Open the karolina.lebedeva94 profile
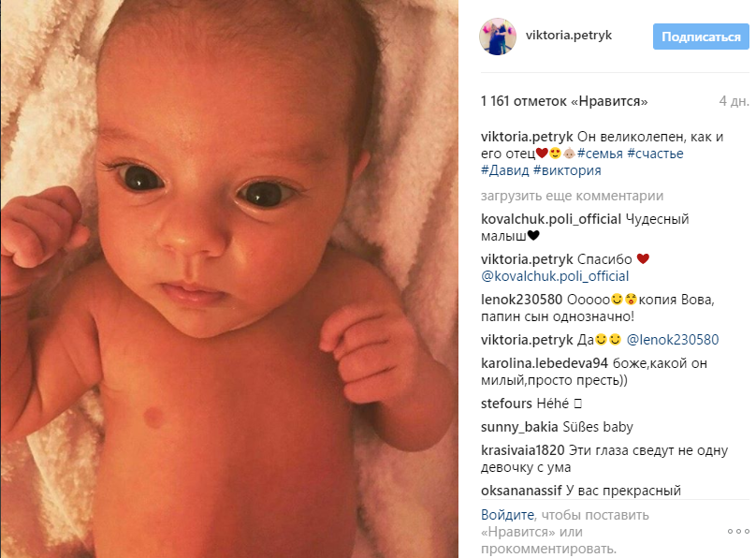 pos(545,363)
